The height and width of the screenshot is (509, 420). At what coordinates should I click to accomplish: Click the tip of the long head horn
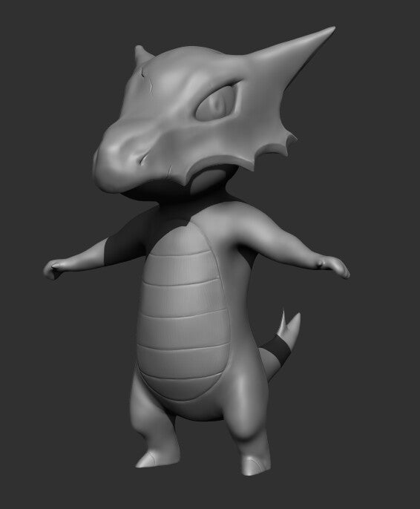[329, 31]
